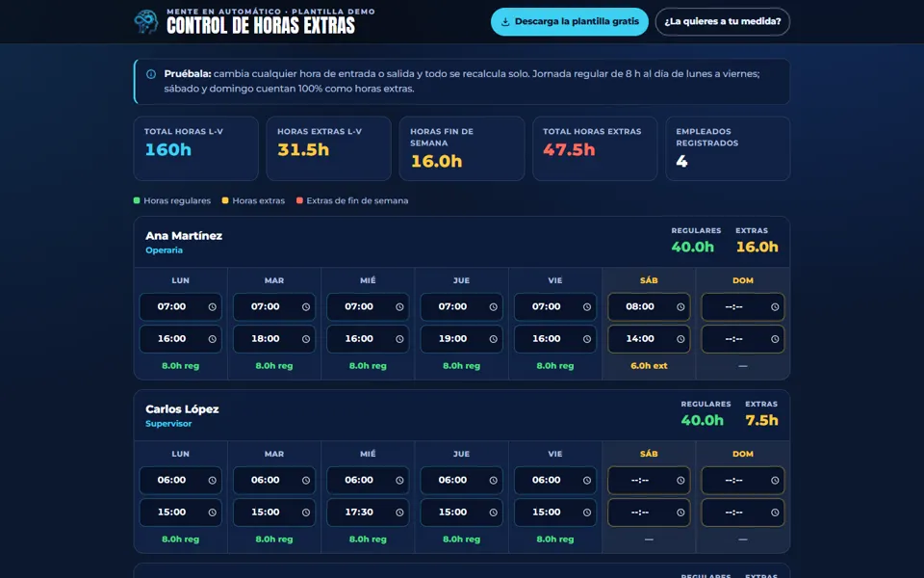Click the info icon beside Pruébala notice
Image resolution: width=924 pixels, height=578 pixels.
point(151,74)
